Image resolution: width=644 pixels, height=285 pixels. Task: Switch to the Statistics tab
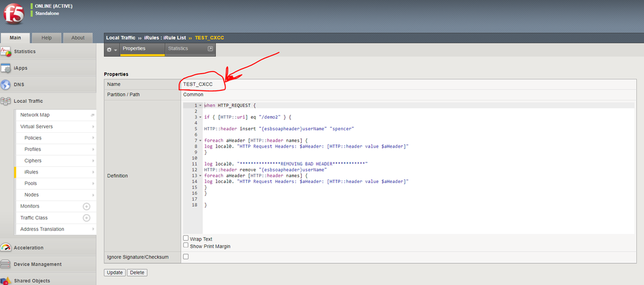[x=178, y=48]
